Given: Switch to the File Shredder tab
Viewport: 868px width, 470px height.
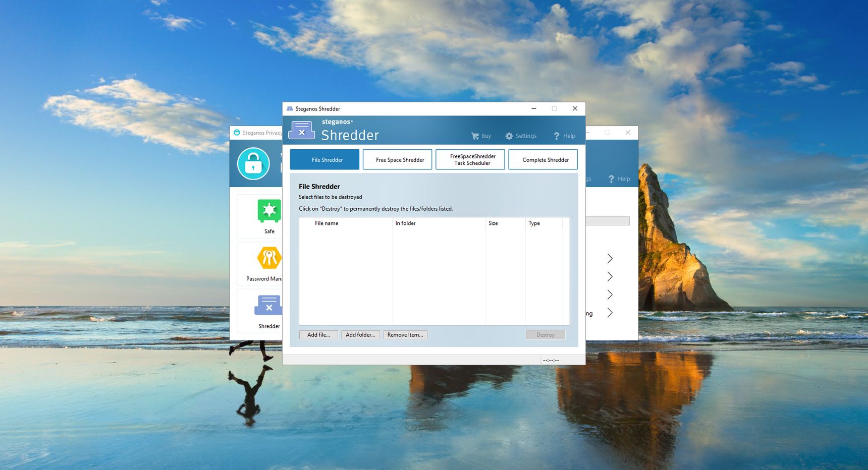Looking at the screenshot, I should [324, 160].
